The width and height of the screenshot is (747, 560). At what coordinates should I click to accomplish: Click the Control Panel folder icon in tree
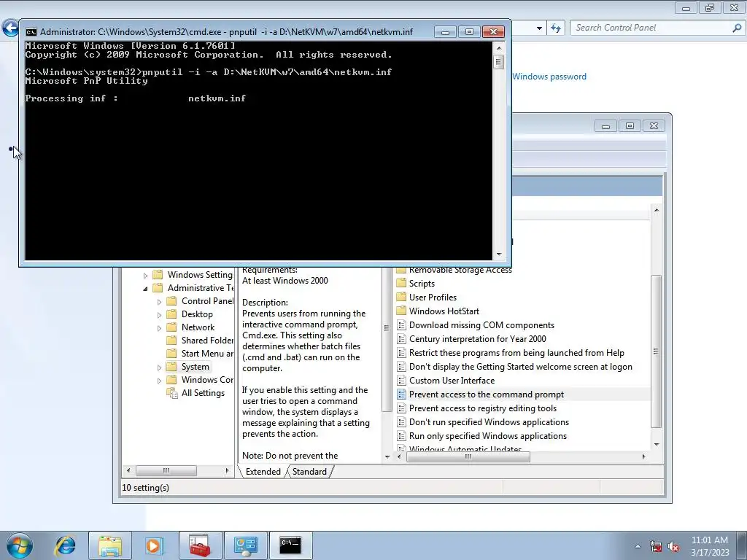click(x=171, y=301)
